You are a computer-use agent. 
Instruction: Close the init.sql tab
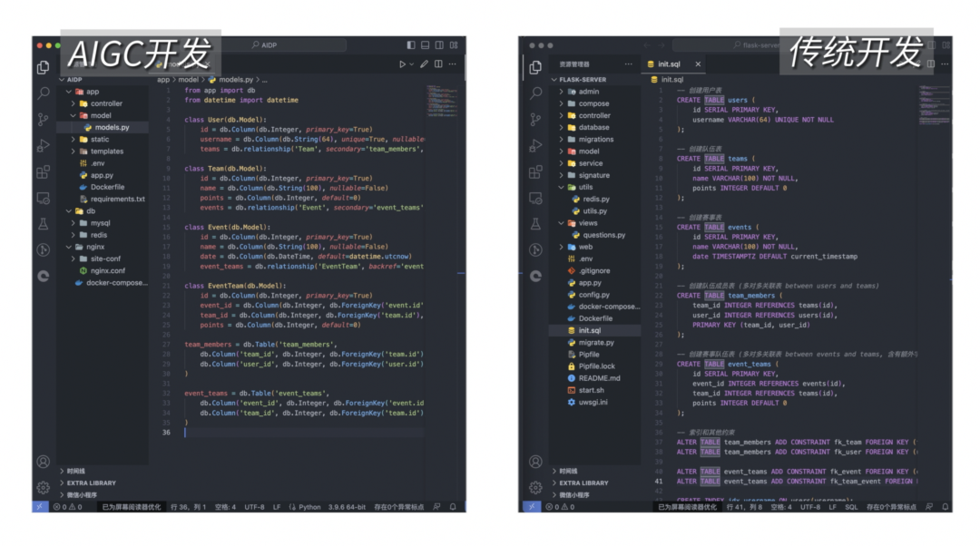click(x=698, y=63)
